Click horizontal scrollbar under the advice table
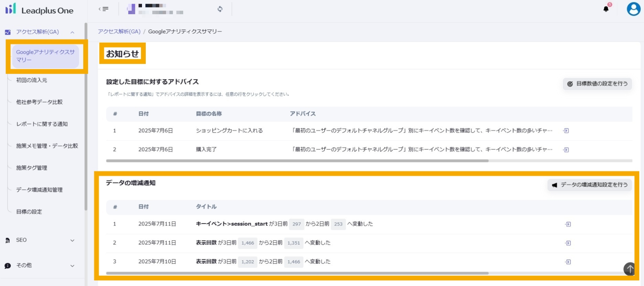Screen dimensions: 644x286 297,161
